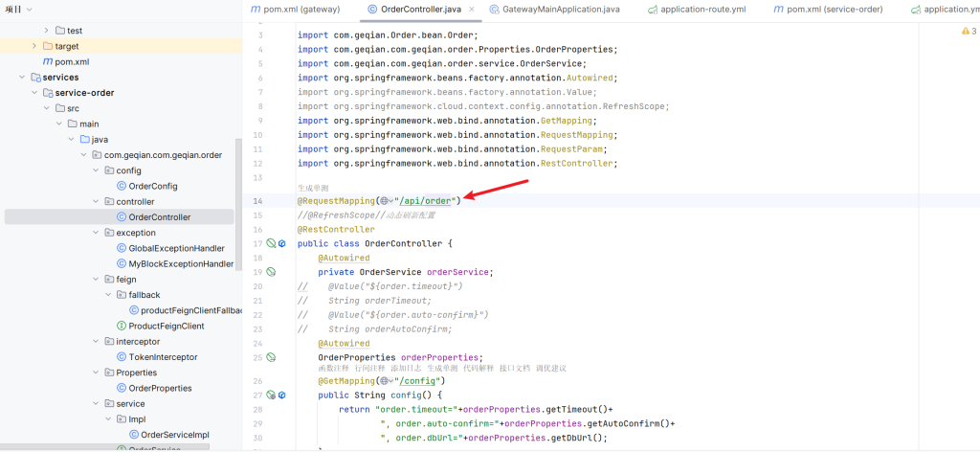The image size is (980, 452).
Task: Click the globe icon beside "/api/order" mapping
Action: (384, 201)
